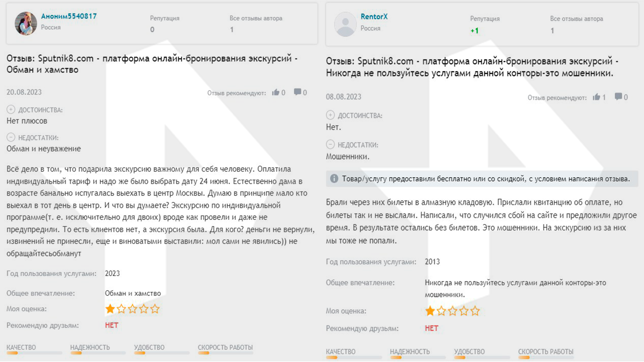Click thumbs-up icon on 20.08.2023 review
Viewport: 644px width, 362px height.
276,92
